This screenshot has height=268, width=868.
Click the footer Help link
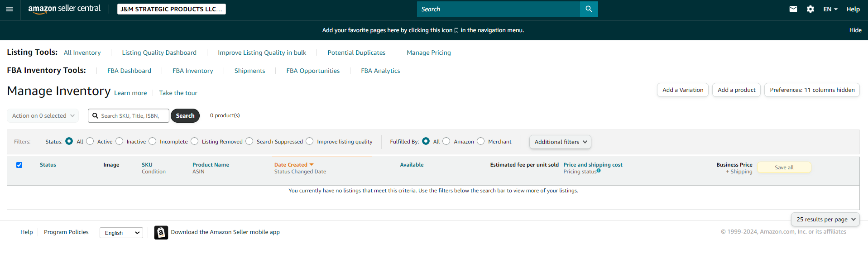point(27,232)
